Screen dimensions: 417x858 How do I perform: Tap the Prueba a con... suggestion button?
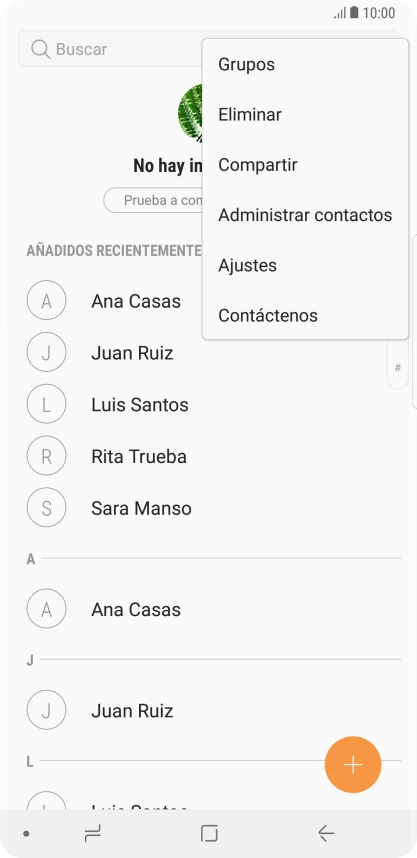(153, 200)
